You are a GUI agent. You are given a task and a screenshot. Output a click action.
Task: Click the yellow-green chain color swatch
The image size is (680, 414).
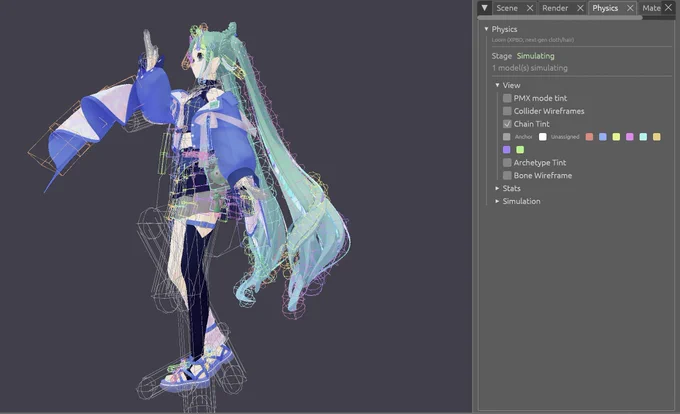(616, 137)
